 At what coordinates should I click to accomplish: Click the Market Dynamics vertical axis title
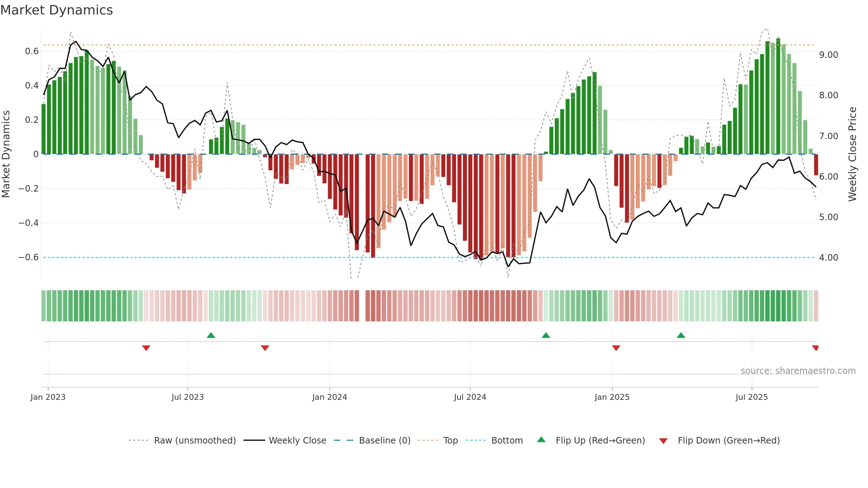click(x=6, y=154)
